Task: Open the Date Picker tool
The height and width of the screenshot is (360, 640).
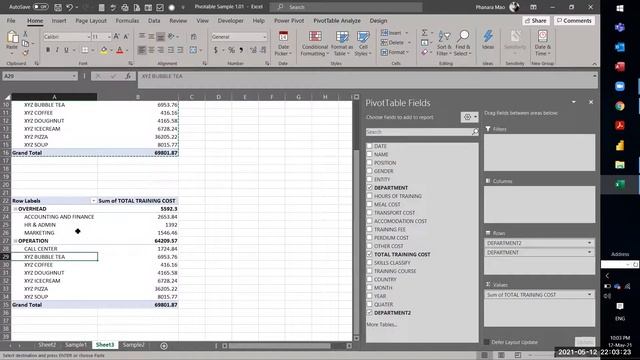Action: (x=283, y=43)
